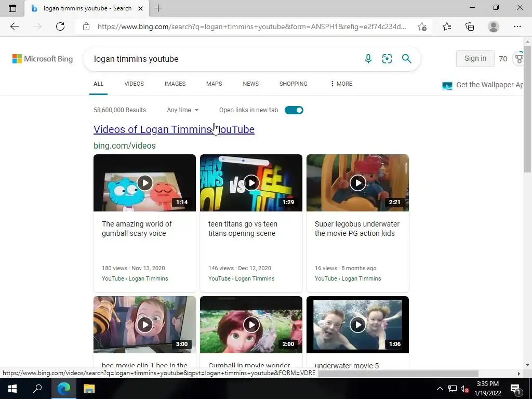The image size is (532, 399).
Task: Expand the Any time filter dropdown
Action: 182,110
